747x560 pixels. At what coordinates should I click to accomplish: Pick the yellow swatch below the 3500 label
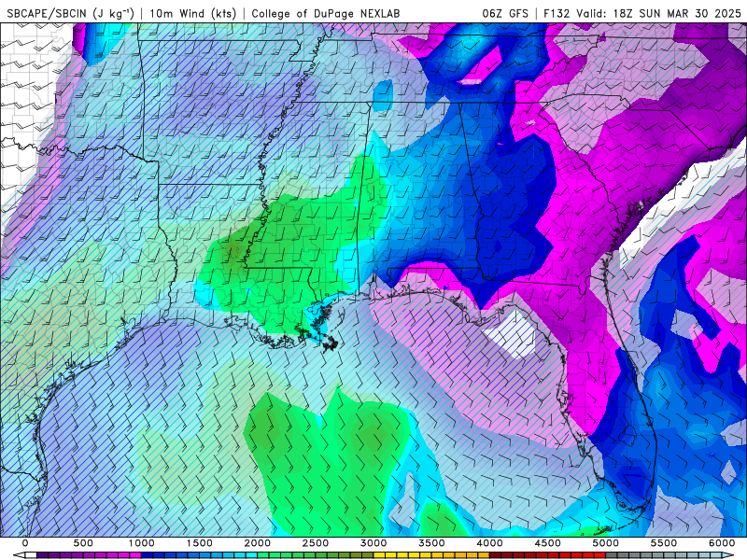pyautogui.click(x=438, y=555)
